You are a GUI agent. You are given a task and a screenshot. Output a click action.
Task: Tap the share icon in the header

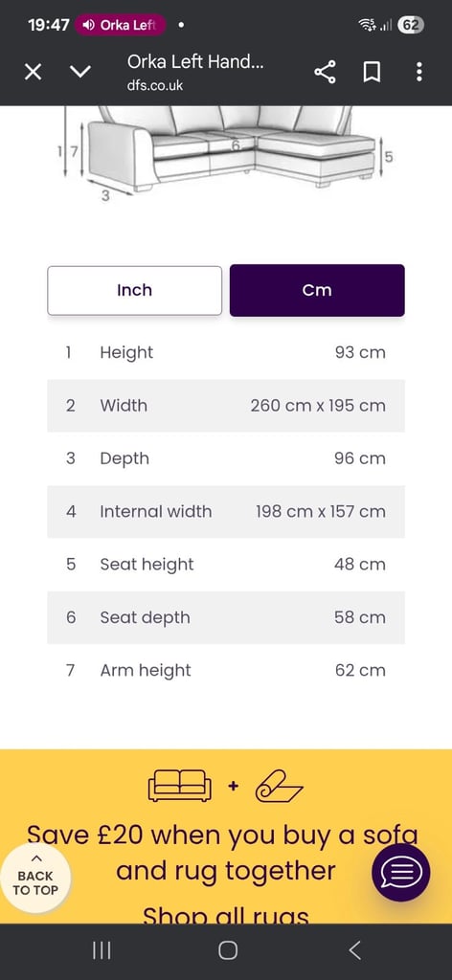coord(325,73)
